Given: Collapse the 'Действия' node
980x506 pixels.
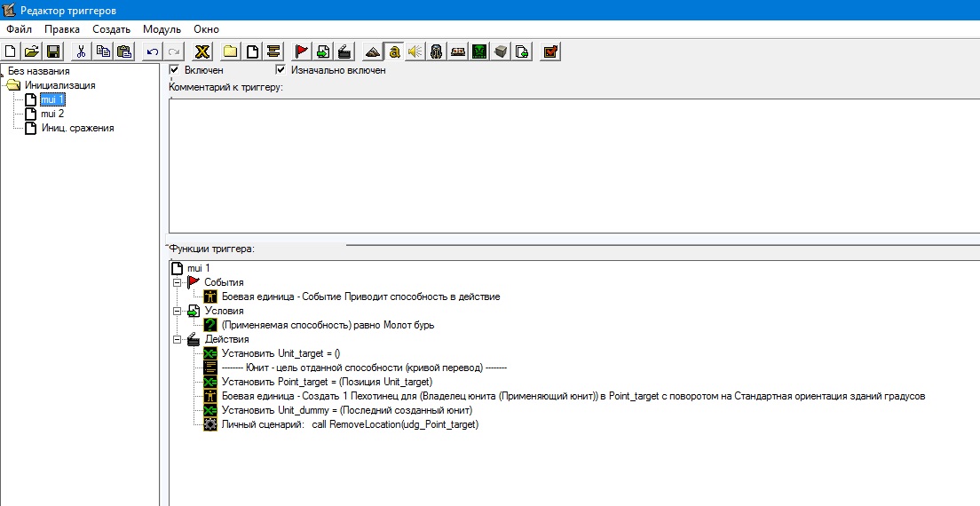Looking at the screenshot, I should point(177,339).
